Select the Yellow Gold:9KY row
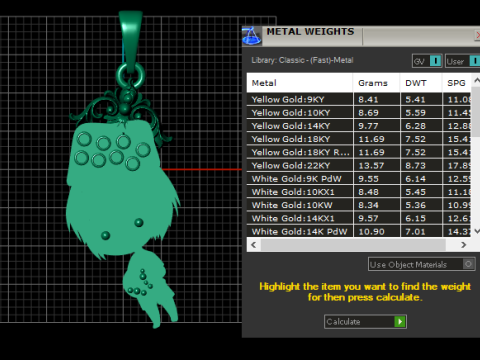Viewport: 480px width, 360px height. 359,99
